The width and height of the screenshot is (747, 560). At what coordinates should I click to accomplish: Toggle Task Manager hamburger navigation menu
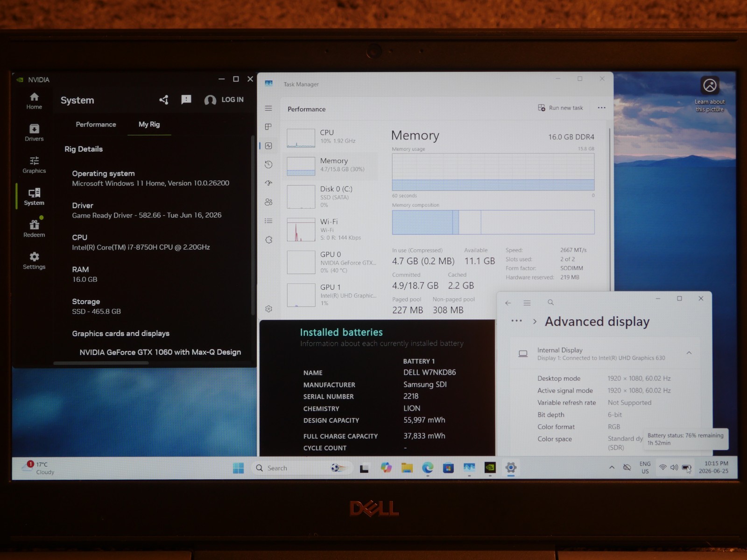tap(268, 108)
